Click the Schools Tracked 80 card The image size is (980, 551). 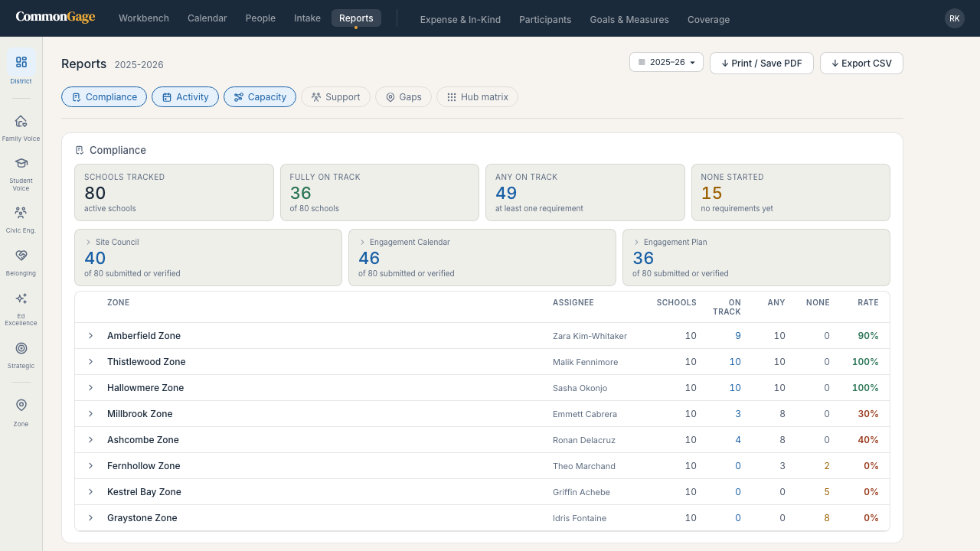coord(174,193)
